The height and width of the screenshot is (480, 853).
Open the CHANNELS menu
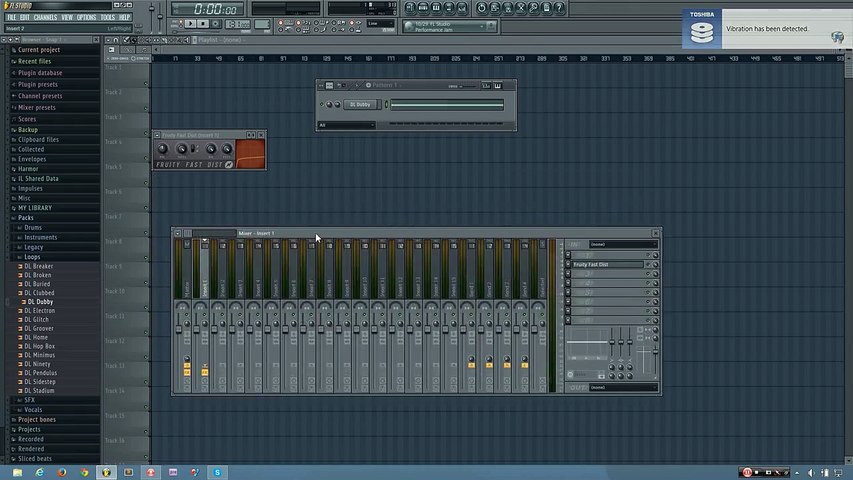click(45, 17)
